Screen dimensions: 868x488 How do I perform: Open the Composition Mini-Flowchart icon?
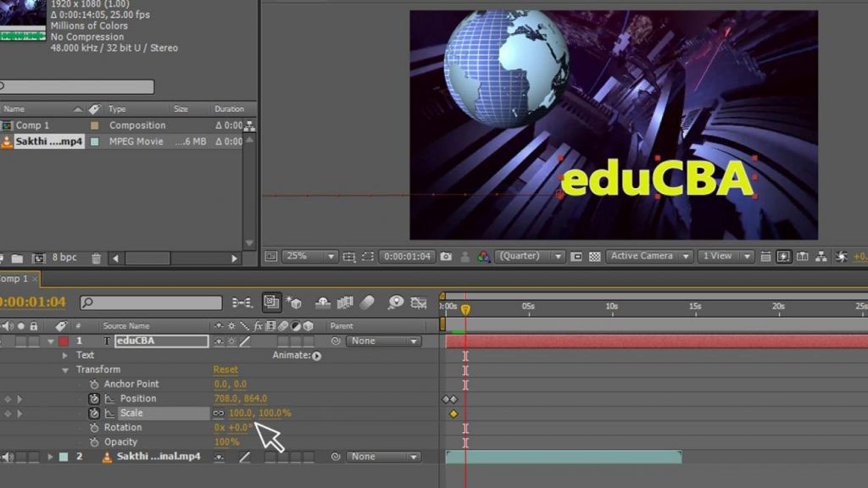coord(241,302)
